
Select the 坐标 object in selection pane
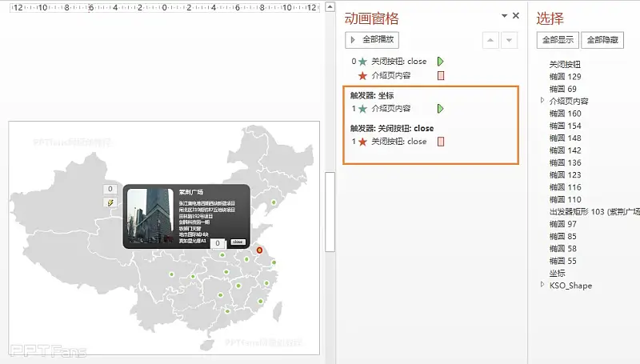(557, 273)
